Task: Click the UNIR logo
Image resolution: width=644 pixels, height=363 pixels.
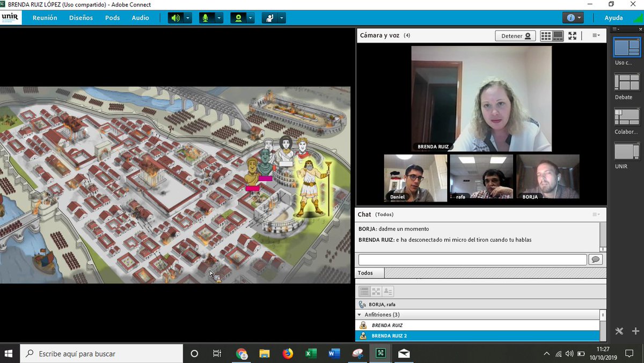Action: (10, 18)
